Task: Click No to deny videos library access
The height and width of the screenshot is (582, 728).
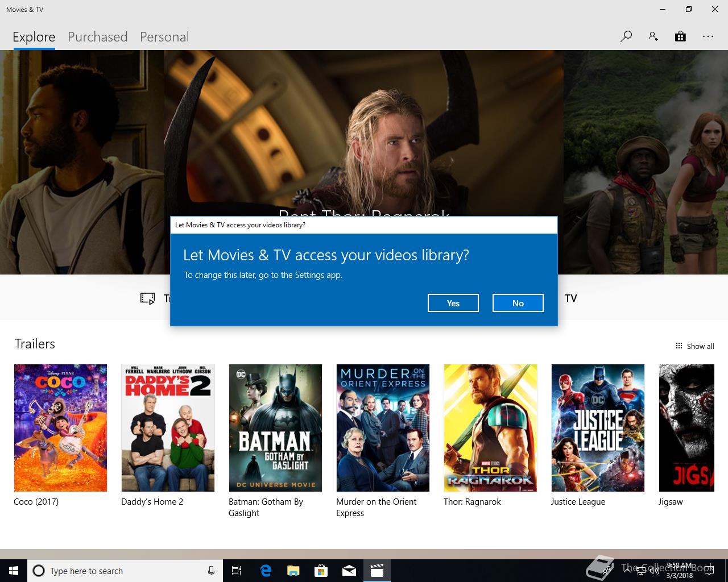Action: click(x=518, y=303)
